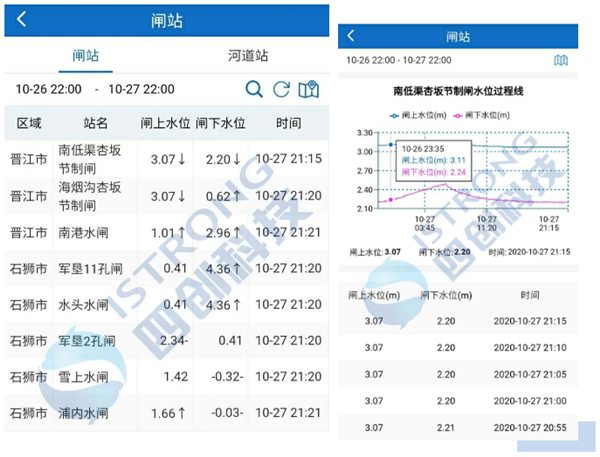Screen dimensions: 600x457
Task: Select start date 10-26 22:00 in left panel
Action: [50, 89]
